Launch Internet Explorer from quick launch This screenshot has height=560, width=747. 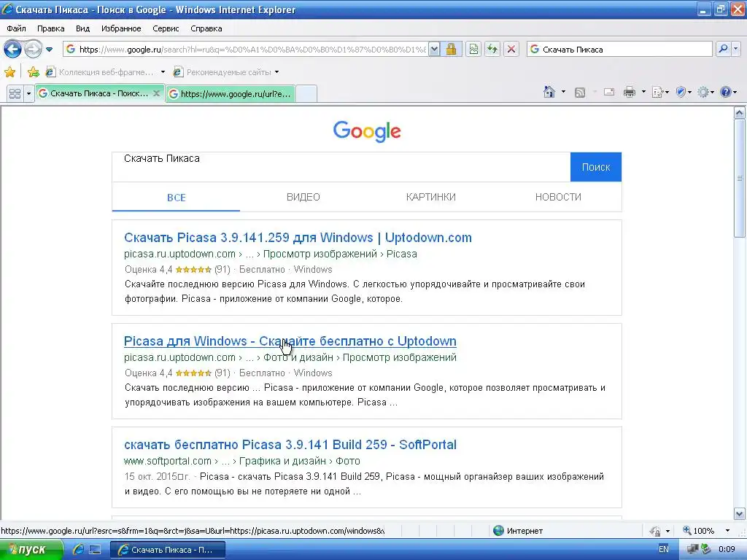pos(78,550)
